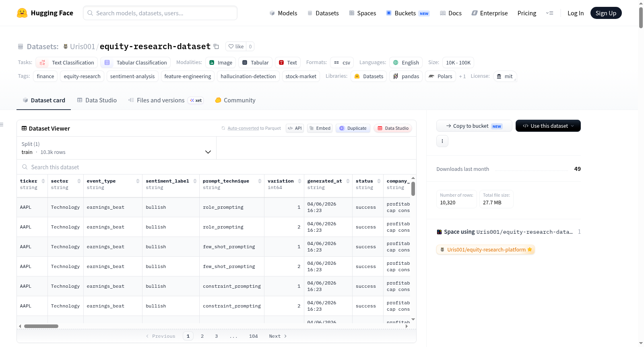
Task: Sort the sector column
Action: (x=79, y=181)
